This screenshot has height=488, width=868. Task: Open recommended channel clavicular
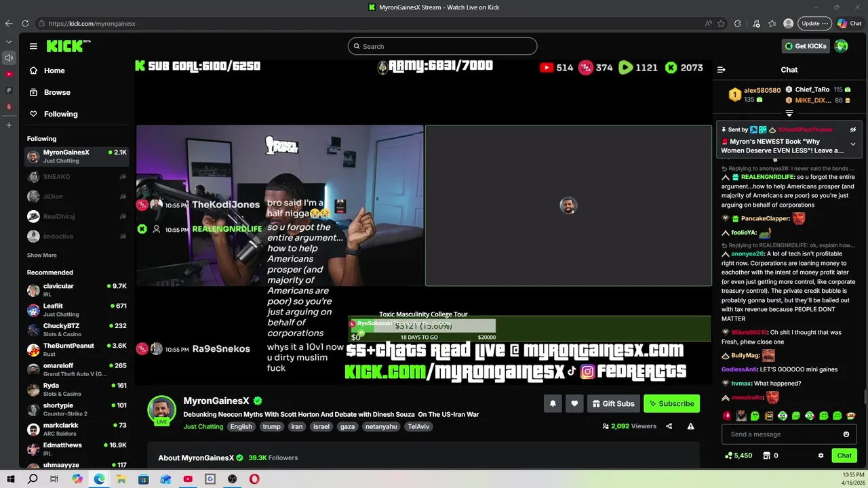tap(77, 290)
